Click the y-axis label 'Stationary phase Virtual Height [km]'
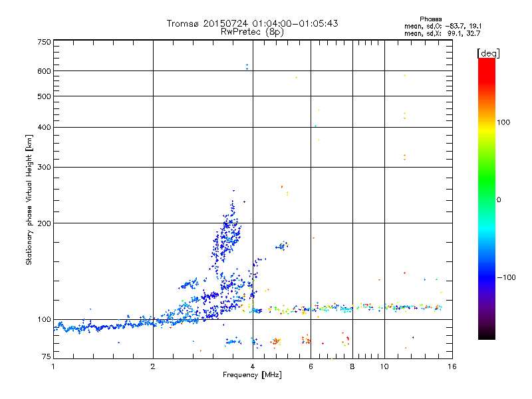Image resolution: width=532 pixels, height=399 pixels. pyautogui.click(x=29, y=199)
